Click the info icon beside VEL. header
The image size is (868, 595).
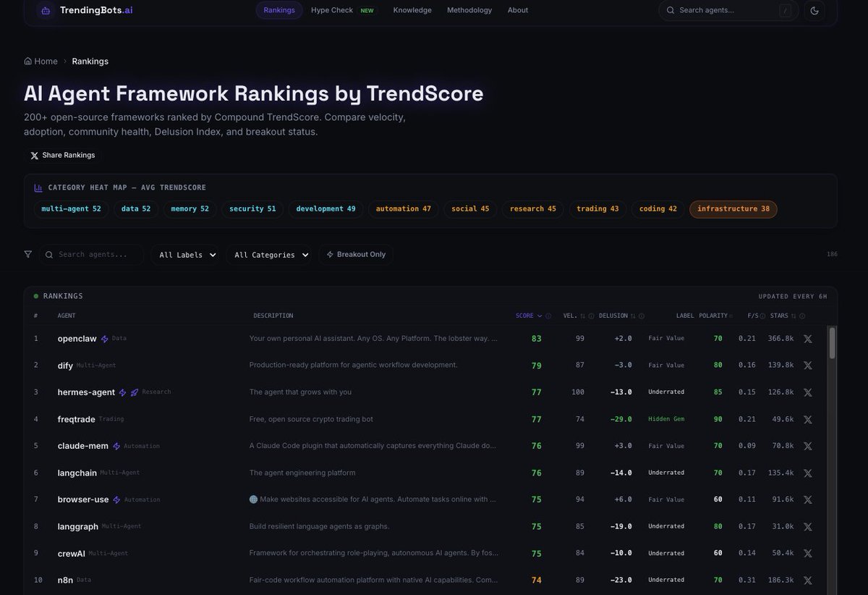pyautogui.click(x=591, y=316)
